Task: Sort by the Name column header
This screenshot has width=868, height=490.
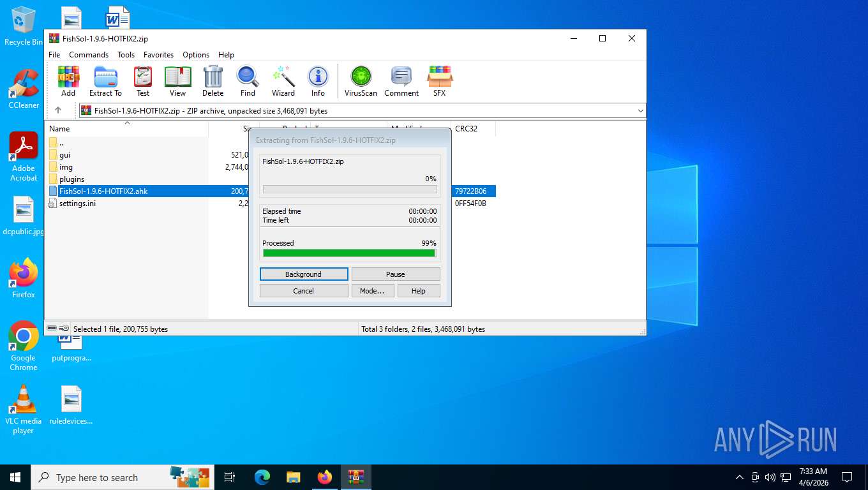Action: [126, 128]
